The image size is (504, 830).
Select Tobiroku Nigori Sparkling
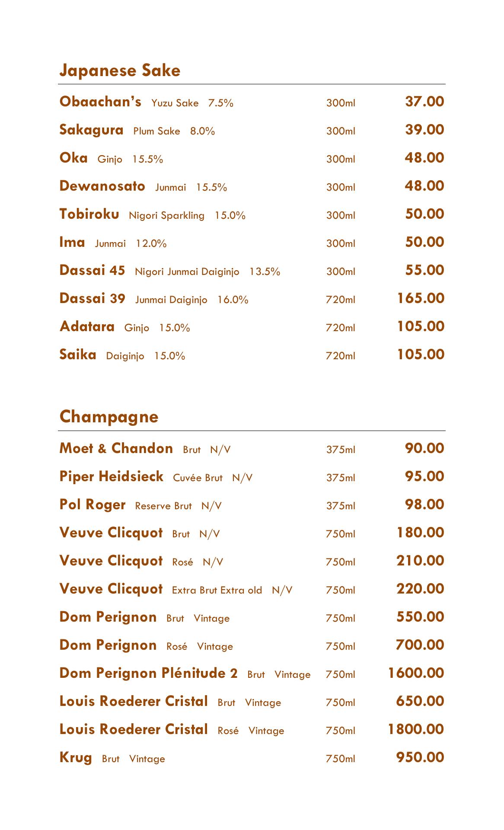[89, 214]
